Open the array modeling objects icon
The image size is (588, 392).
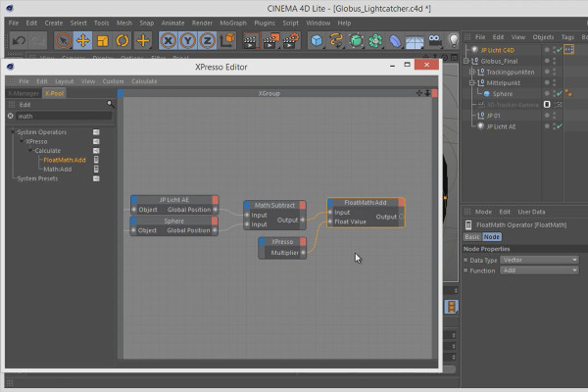(x=375, y=40)
